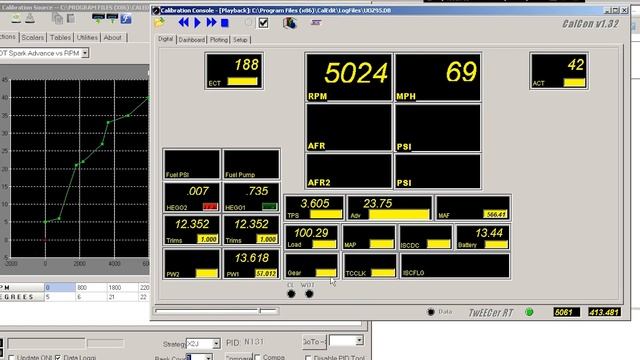Viewport: 640px width, 360px height.
Task: Click the ACT gauge showing 42
Action: coord(558,71)
